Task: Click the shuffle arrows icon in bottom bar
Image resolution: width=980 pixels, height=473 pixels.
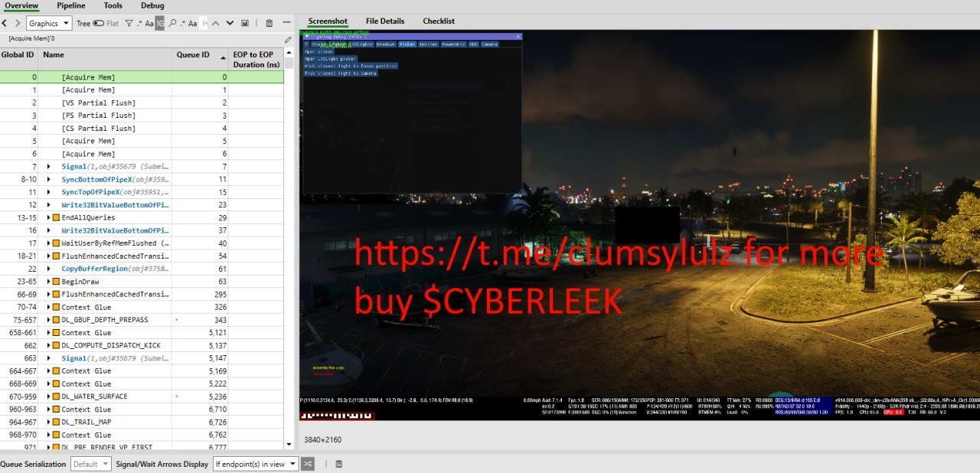Action: pos(308,464)
